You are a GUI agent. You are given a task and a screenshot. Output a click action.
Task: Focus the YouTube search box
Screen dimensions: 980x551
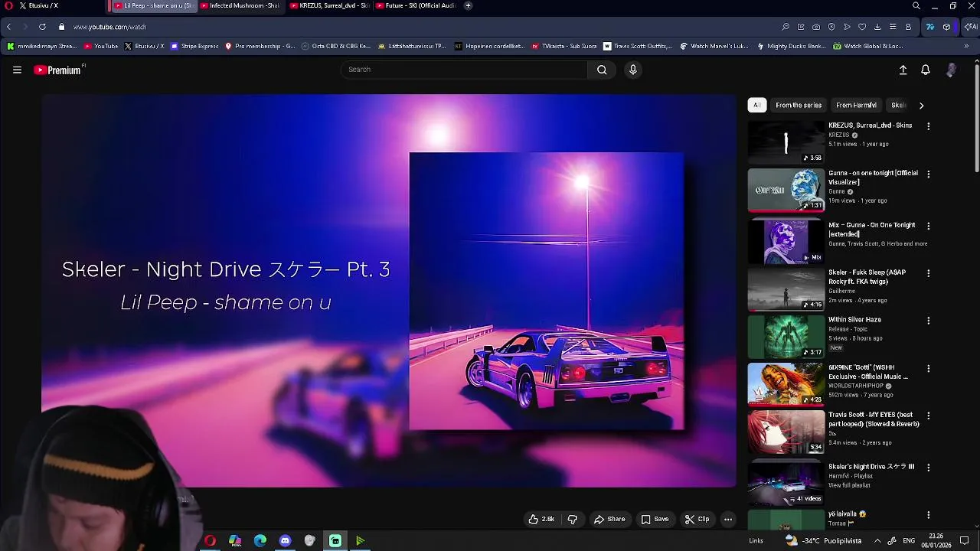coord(464,70)
